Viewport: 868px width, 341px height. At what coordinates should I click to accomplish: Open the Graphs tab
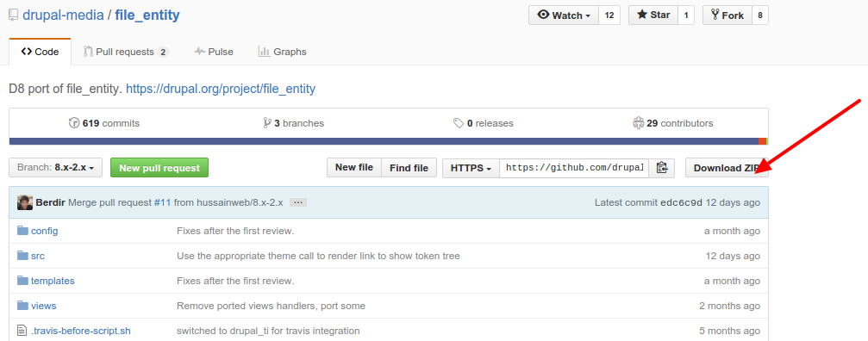[282, 52]
